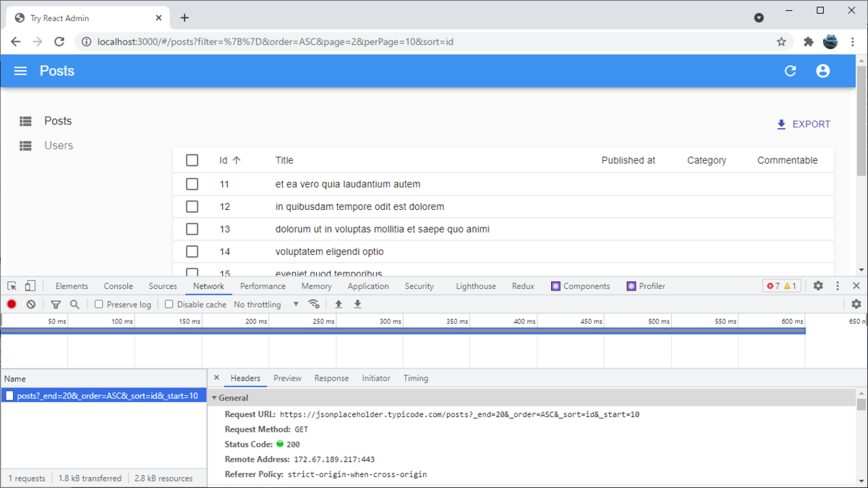Enable Preserve log

[x=98, y=304]
